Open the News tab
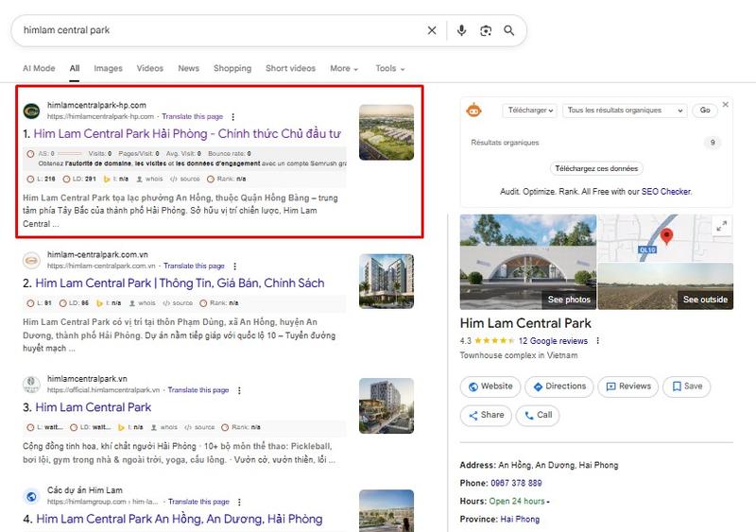 click(188, 68)
